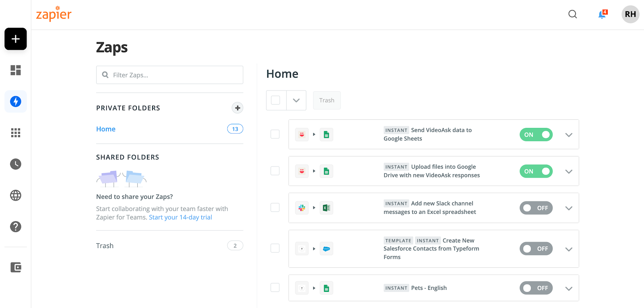Turn on Pets - English Zap toggle

(536, 288)
